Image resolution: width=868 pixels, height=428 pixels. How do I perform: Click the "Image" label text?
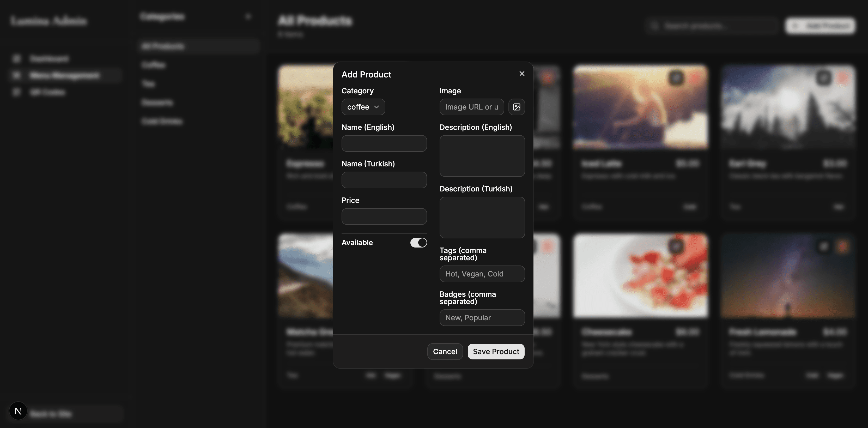[x=450, y=91]
